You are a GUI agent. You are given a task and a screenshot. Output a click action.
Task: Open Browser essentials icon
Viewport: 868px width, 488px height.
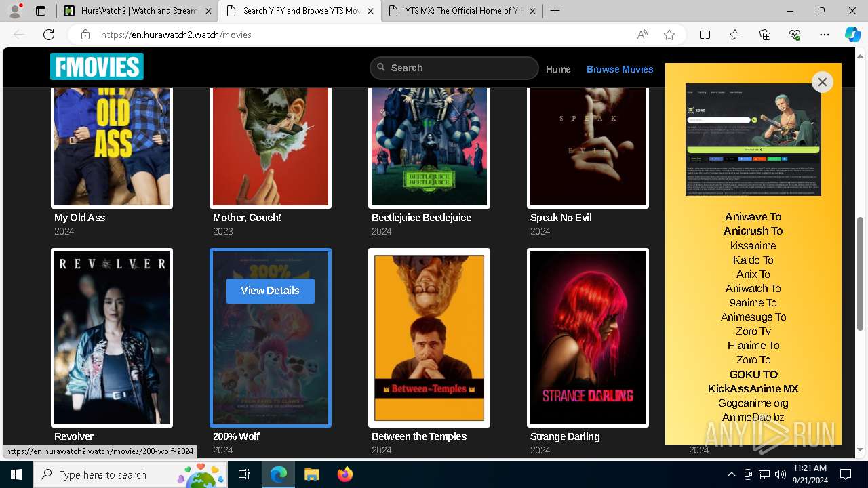[x=795, y=35]
